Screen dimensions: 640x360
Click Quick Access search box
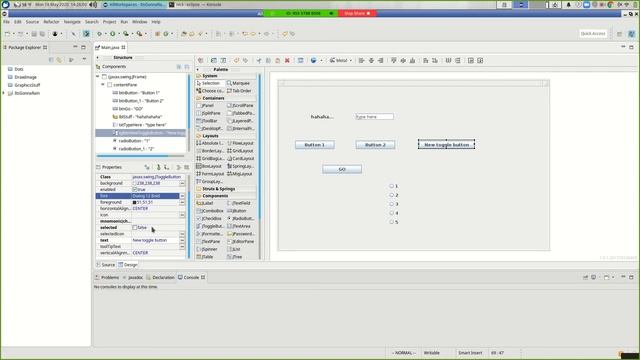(593, 33)
